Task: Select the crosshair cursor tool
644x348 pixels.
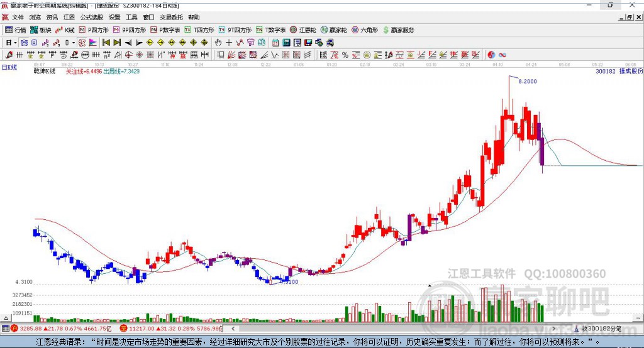Action: click(x=229, y=43)
